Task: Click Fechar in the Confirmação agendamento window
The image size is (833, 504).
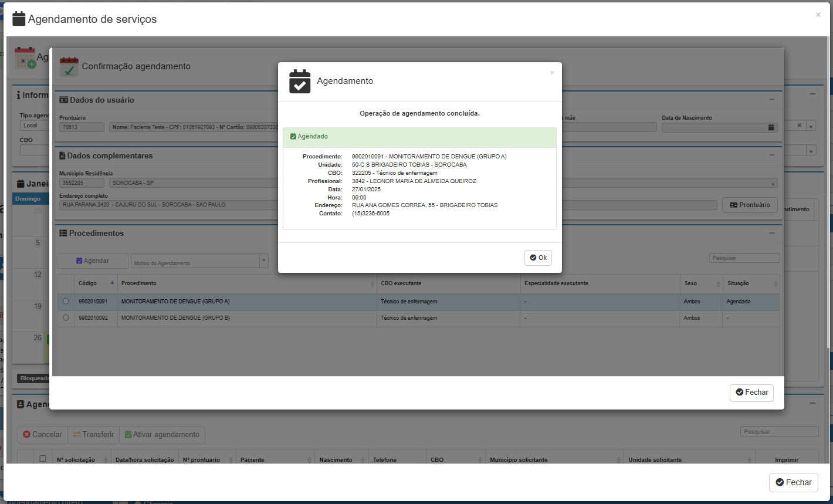Action: pyautogui.click(x=751, y=393)
